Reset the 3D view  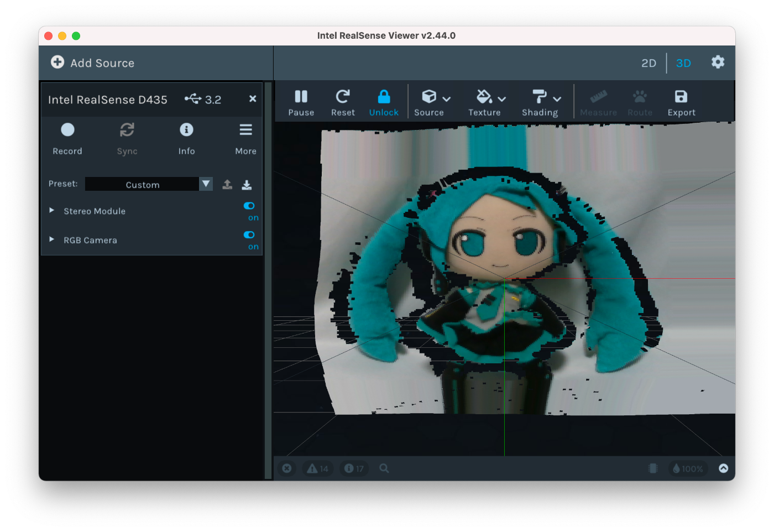click(343, 102)
